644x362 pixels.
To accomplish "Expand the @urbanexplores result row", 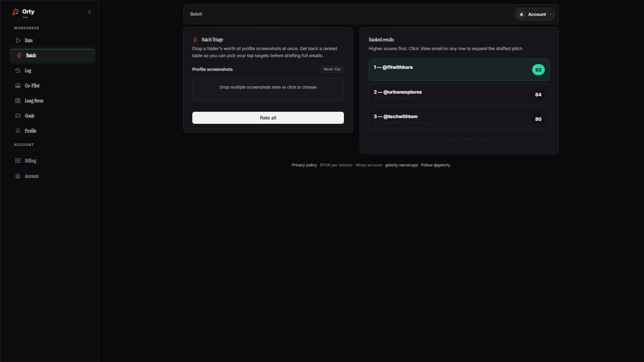I will pyautogui.click(x=459, y=95).
